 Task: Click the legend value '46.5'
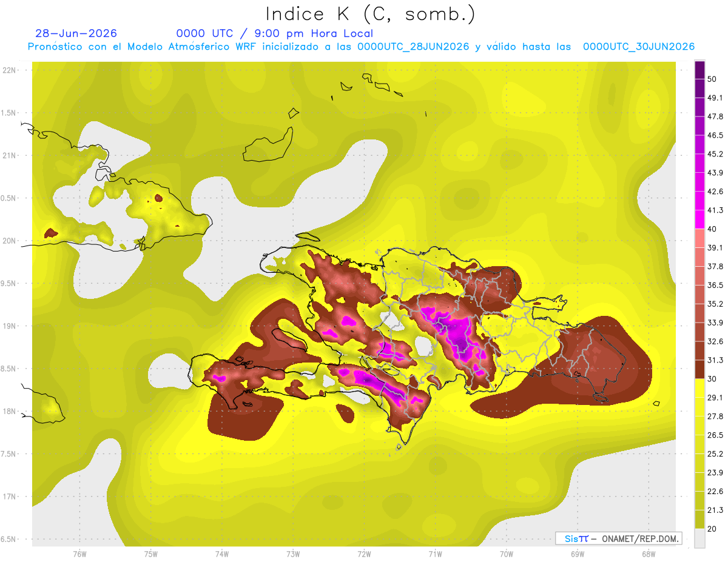(x=716, y=135)
